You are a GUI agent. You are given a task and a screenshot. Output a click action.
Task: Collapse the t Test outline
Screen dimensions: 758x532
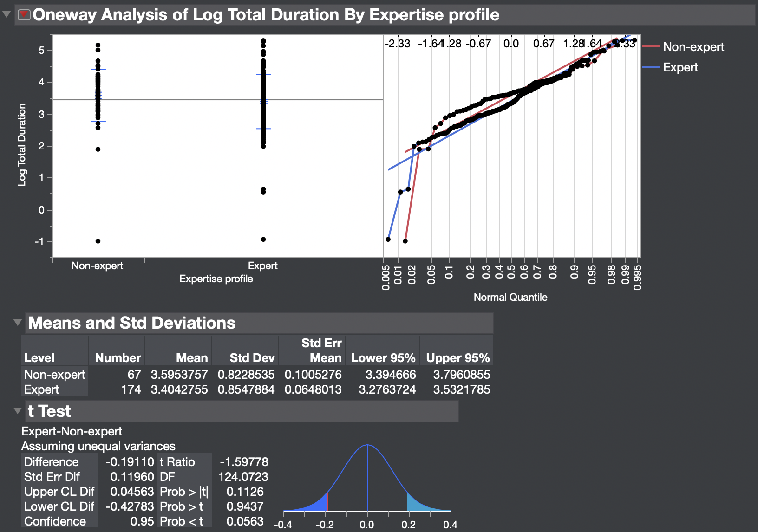(17, 411)
